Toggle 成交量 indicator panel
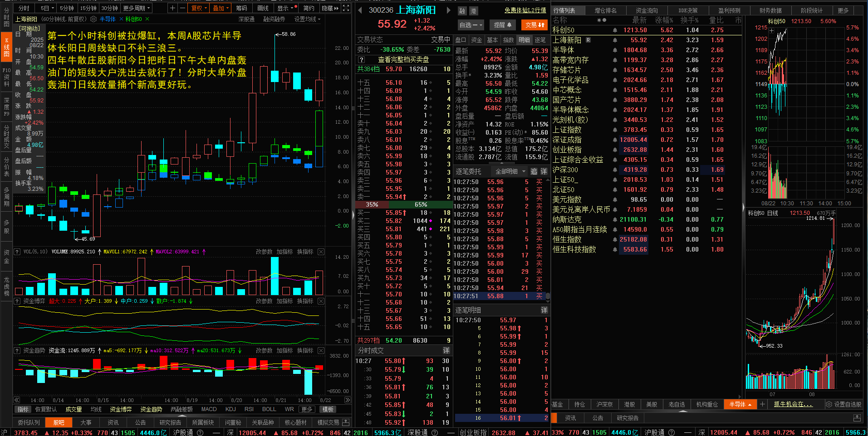This screenshot has width=868, height=436. point(74,409)
